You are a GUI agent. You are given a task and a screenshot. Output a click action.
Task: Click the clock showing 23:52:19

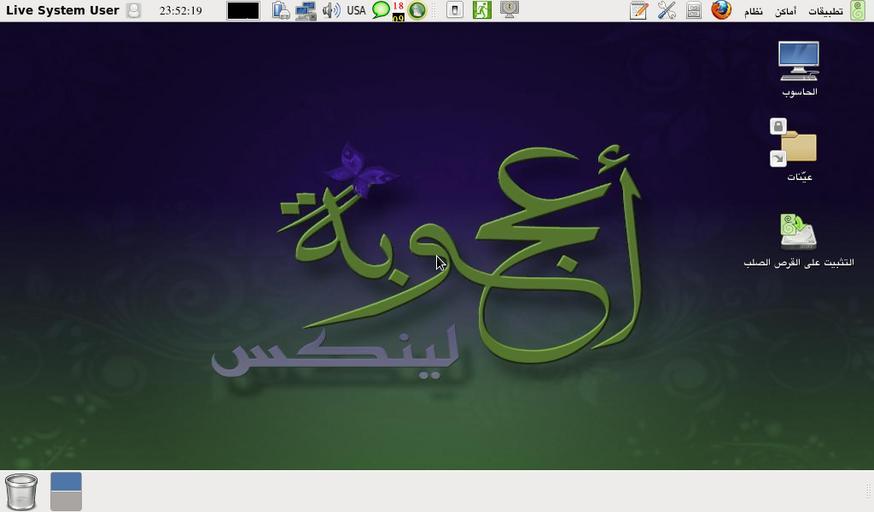[181, 11]
